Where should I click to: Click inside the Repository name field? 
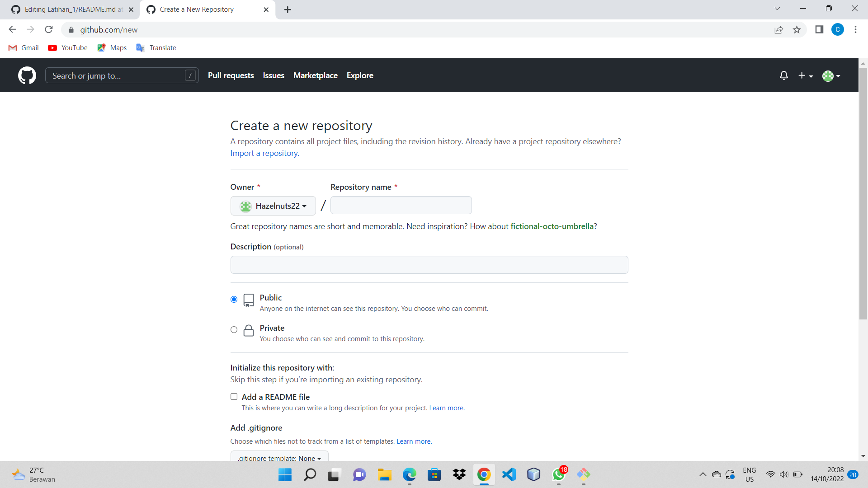click(x=401, y=205)
